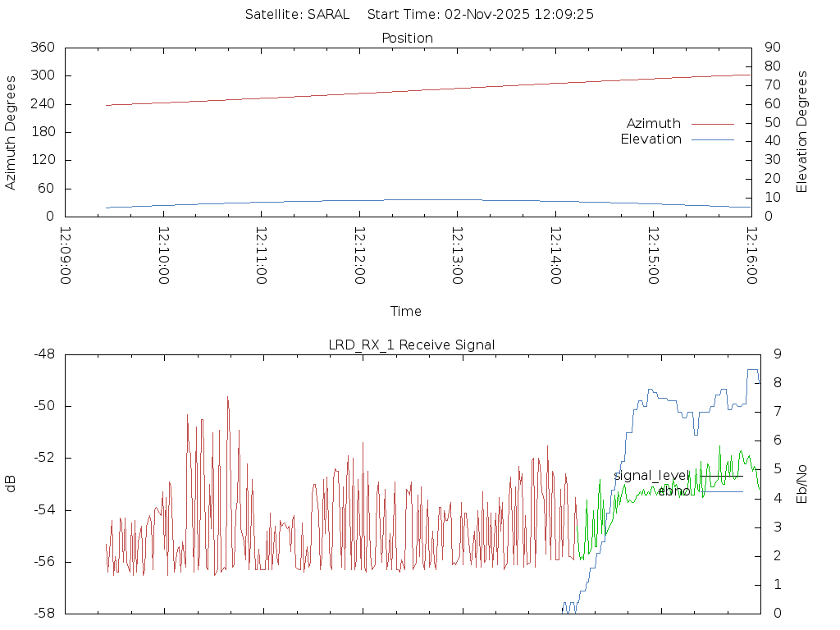Click the Position chart title
This screenshot has height=630, width=840.
click(407, 38)
